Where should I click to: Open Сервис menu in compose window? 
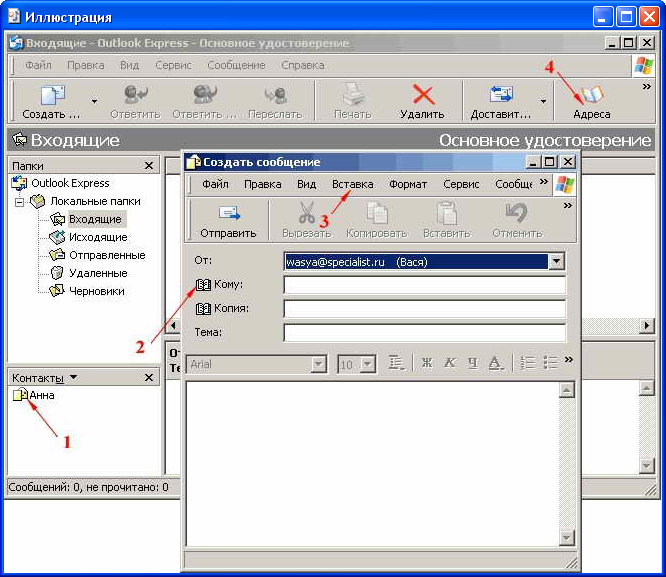(461, 184)
